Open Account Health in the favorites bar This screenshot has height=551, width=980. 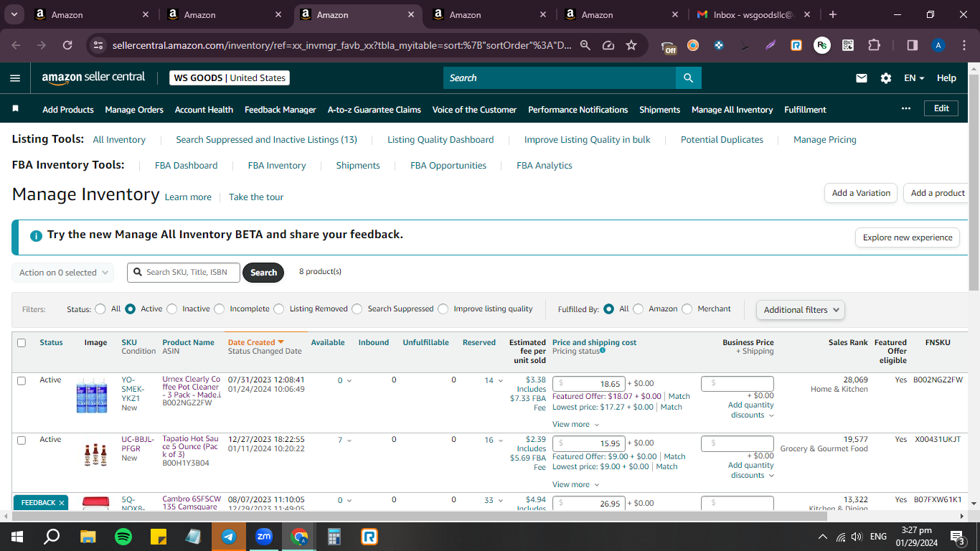coord(204,110)
